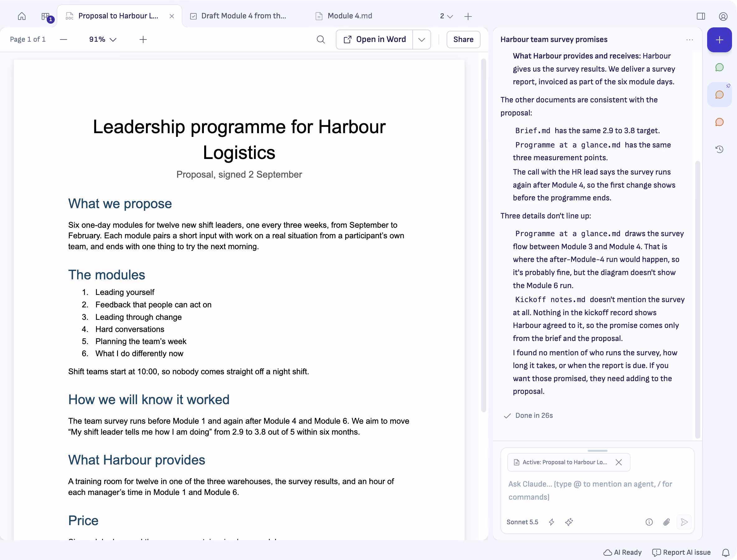Search the document with magnifier icon
Screen dimensions: 737x560
(321, 39)
